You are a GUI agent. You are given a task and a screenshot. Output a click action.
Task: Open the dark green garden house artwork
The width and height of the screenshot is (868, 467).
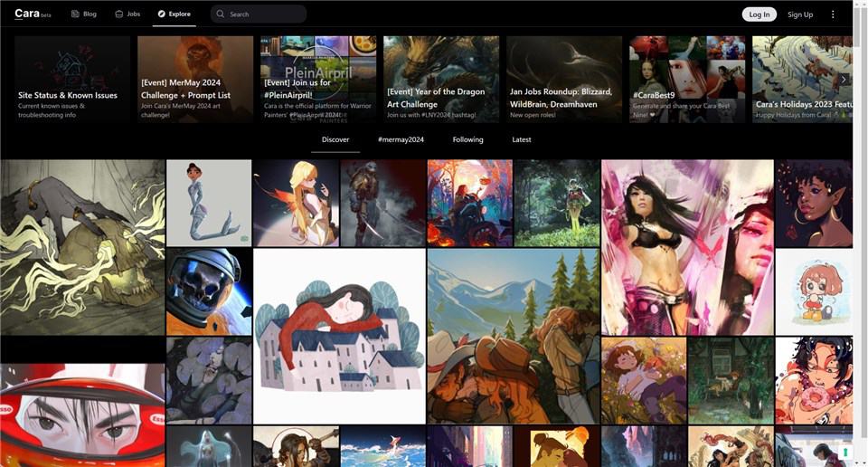pyautogui.click(x=731, y=380)
